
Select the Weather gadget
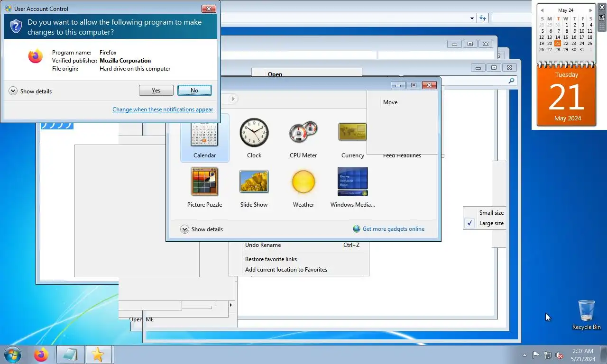click(303, 187)
